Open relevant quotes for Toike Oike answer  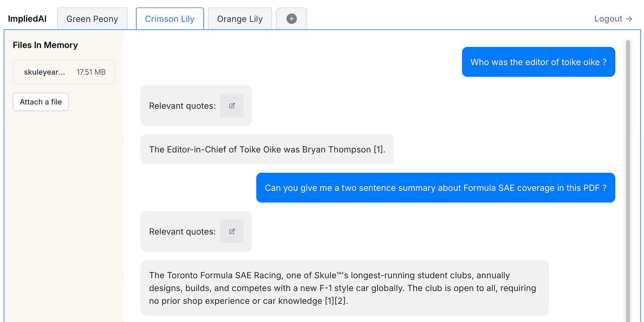(232, 106)
